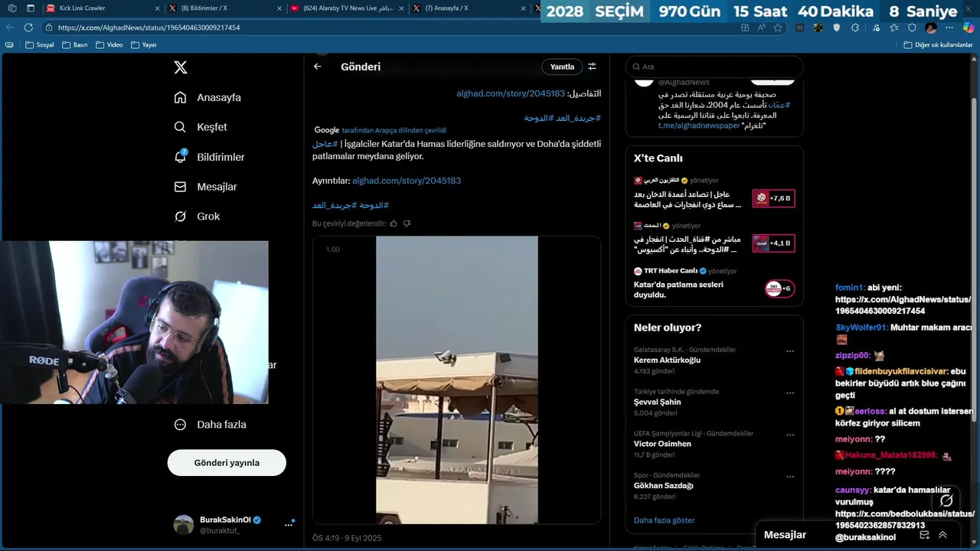Open browser profile avatar
This screenshot has height=551, width=980.
(x=931, y=27)
